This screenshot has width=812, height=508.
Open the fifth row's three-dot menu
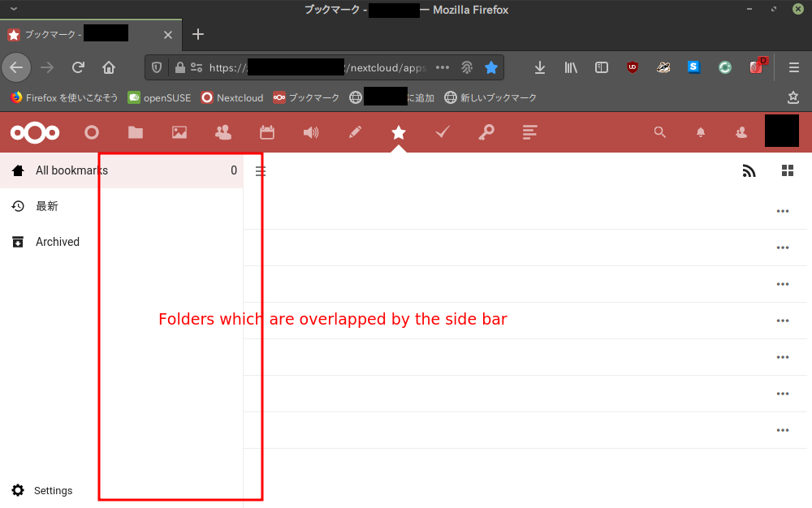[783, 357]
